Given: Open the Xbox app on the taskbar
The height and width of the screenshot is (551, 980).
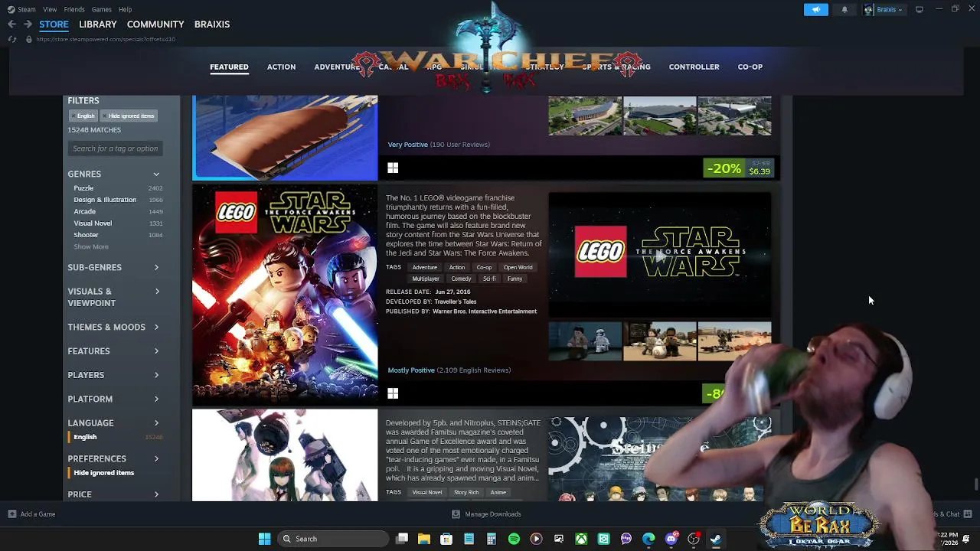Looking at the screenshot, I should coord(581,539).
